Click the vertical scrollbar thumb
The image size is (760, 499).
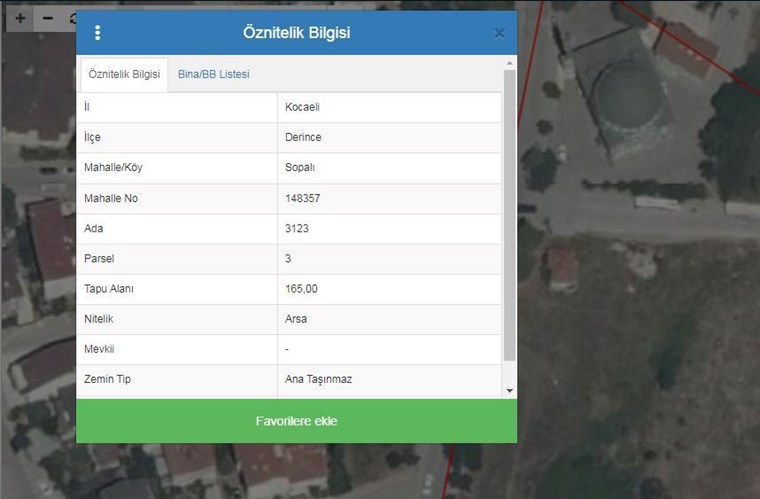509,216
